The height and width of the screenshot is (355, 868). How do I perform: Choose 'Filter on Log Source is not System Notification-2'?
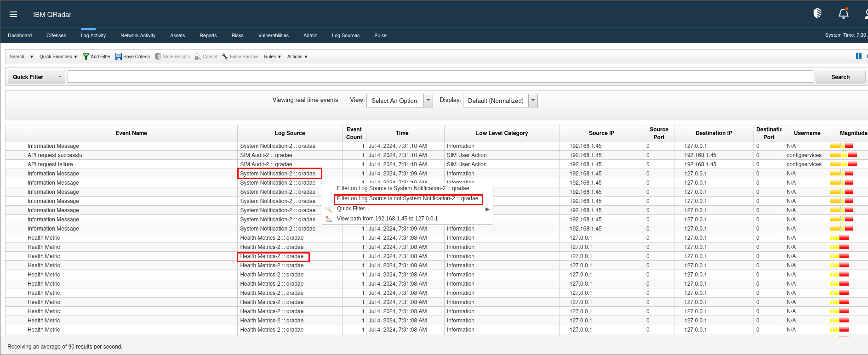click(x=407, y=198)
